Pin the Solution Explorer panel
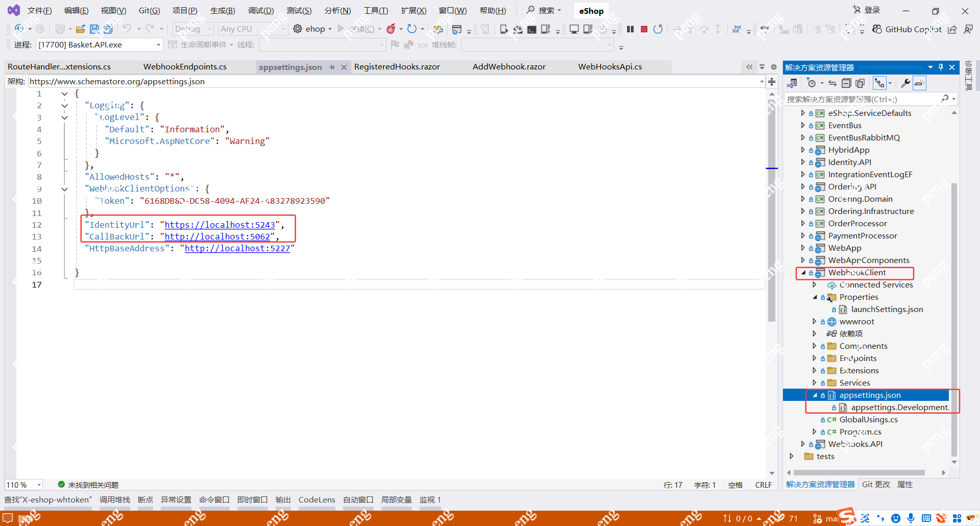 click(x=941, y=67)
